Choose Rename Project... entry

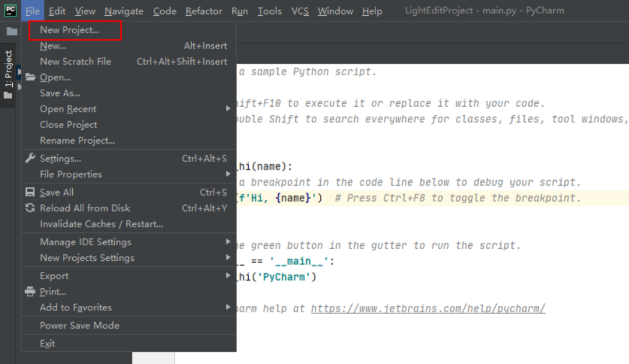pyautogui.click(x=129, y=140)
